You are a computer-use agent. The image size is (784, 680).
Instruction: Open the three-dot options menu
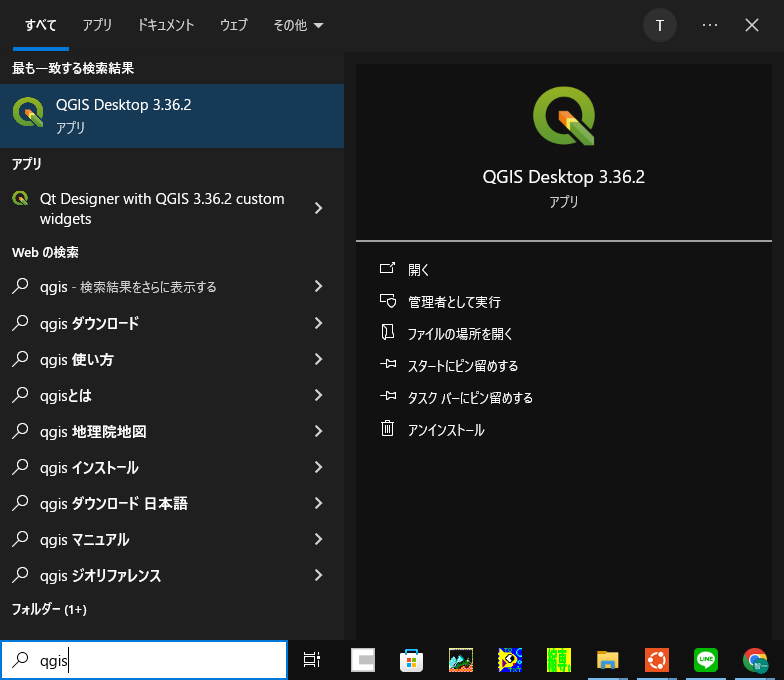[x=710, y=25]
